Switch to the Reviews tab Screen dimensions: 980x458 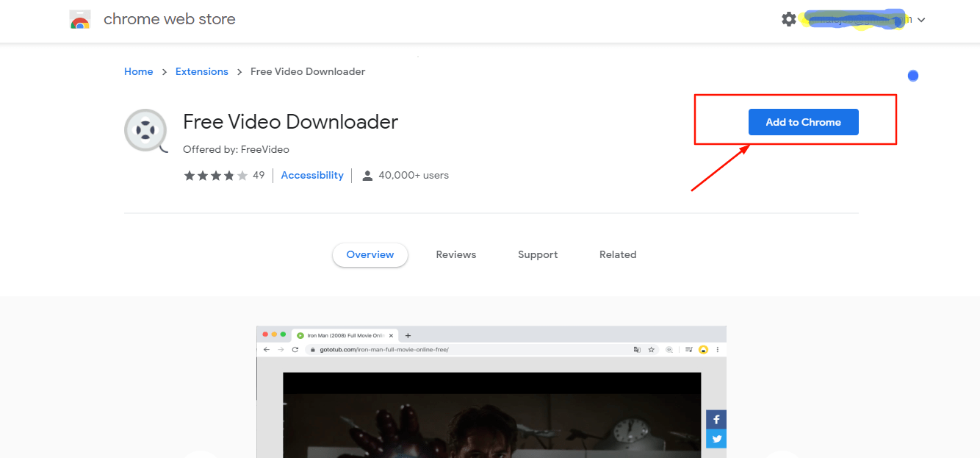[x=455, y=254]
